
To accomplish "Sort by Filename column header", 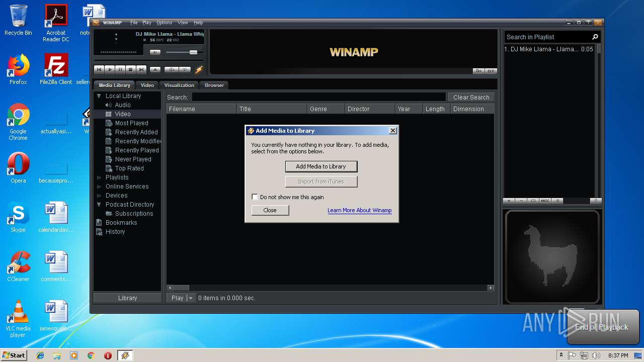I will coord(202,109).
